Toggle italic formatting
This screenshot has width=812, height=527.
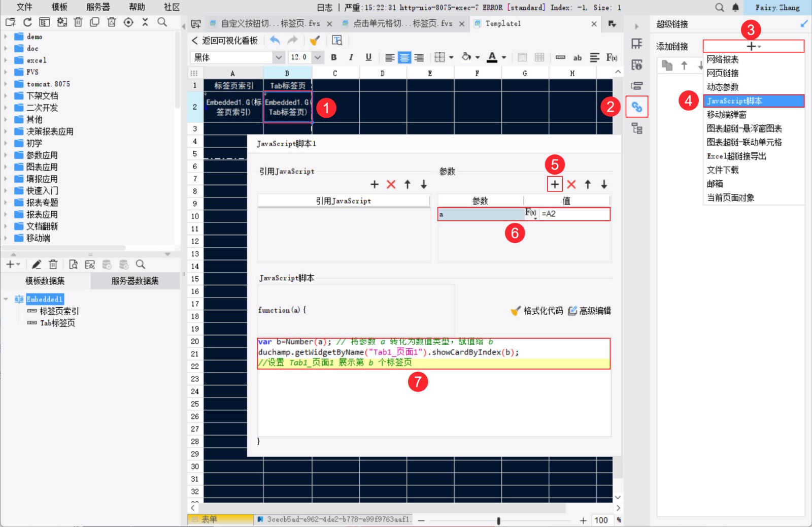[x=351, y=57]
